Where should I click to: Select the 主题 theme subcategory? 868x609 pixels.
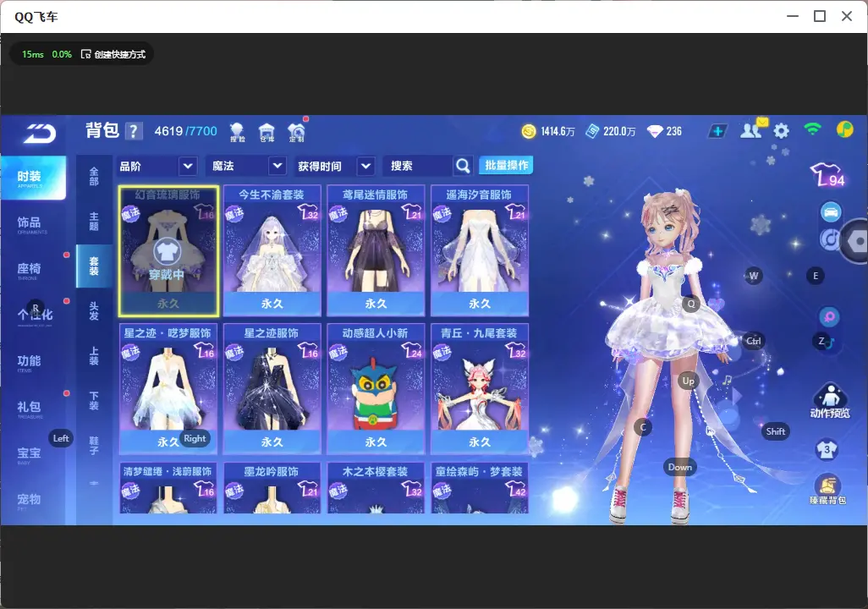tap(94, 221)
